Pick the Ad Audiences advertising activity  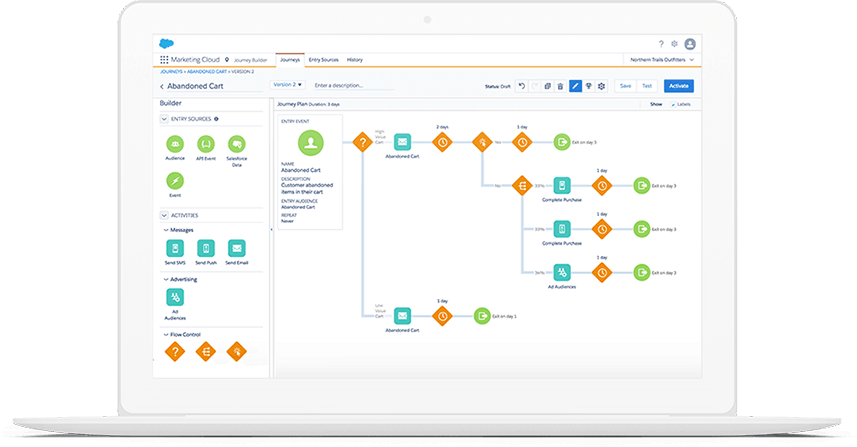pyautogui.click(x=175, y=297)
